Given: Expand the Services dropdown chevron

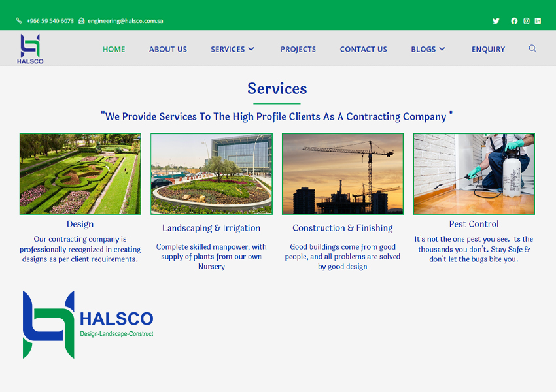Looking at the screenshot, I should 251,49.
